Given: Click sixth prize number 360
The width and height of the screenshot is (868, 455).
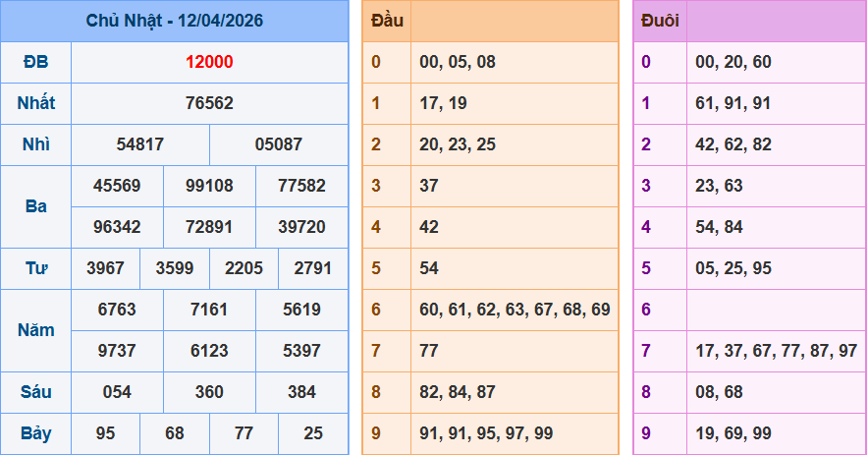Looking at the screenshot, I should [x=209, y=392].
